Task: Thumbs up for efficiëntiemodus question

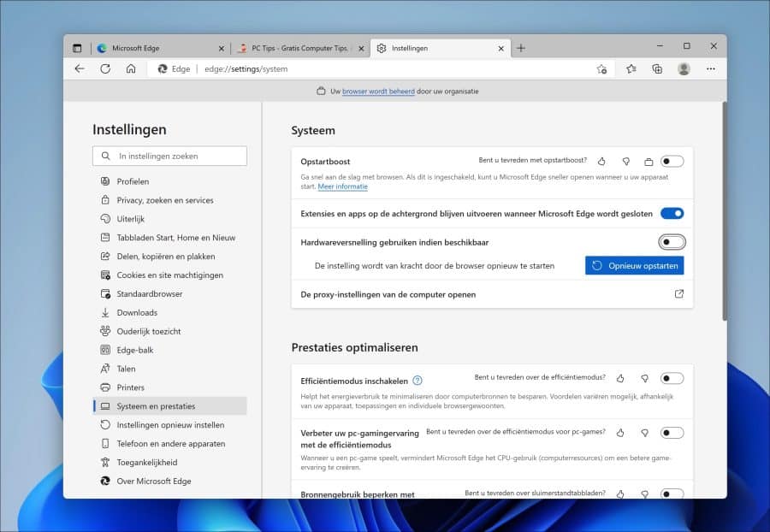Action: [620, 378]
